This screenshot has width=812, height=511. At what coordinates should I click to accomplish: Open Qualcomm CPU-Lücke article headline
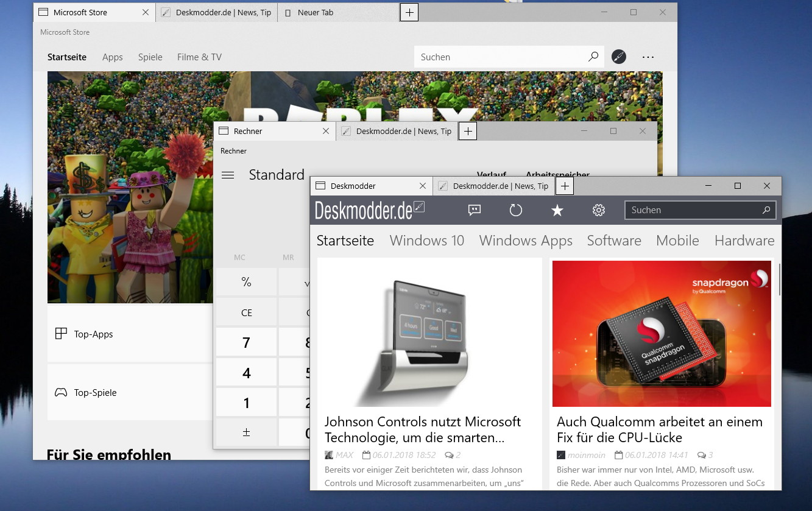(660, 429)
